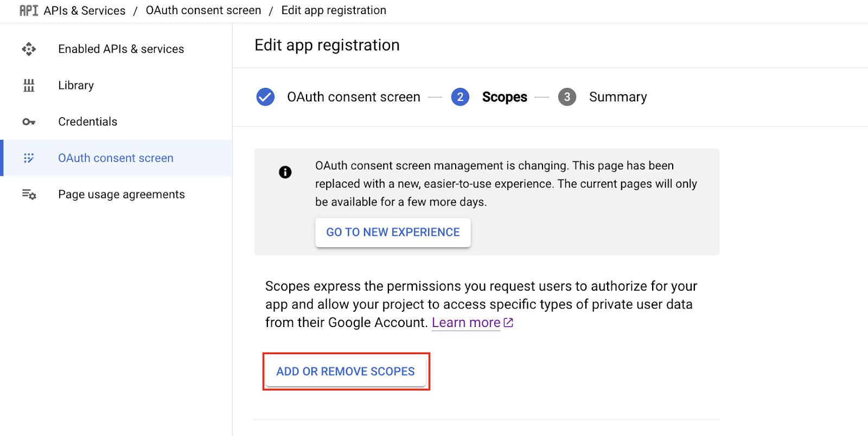The width and height of the screenshot is (868, 436).
Task: Click the blue checkmark step icon
Action: click(x=265, y=97)
